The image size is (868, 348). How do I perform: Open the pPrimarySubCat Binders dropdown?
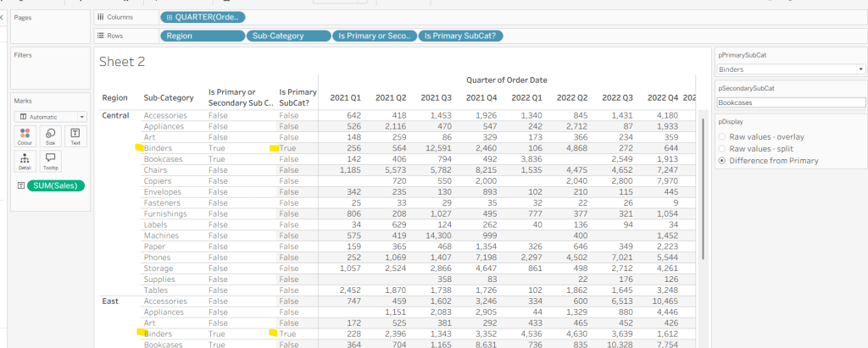click(x=787, y=69)
